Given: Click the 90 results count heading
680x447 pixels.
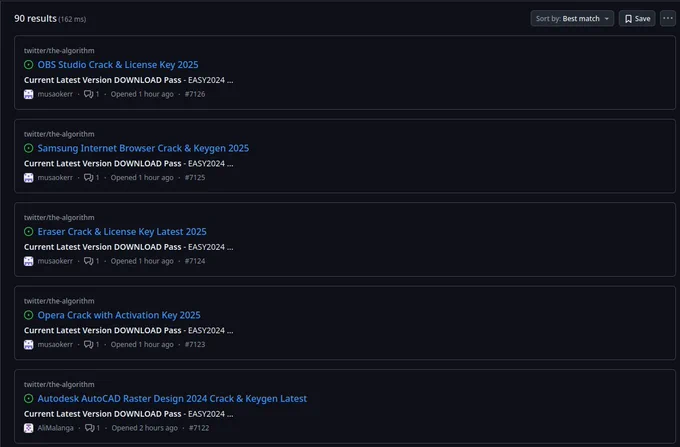Looking at the screenshot, I should click(36, 19).
